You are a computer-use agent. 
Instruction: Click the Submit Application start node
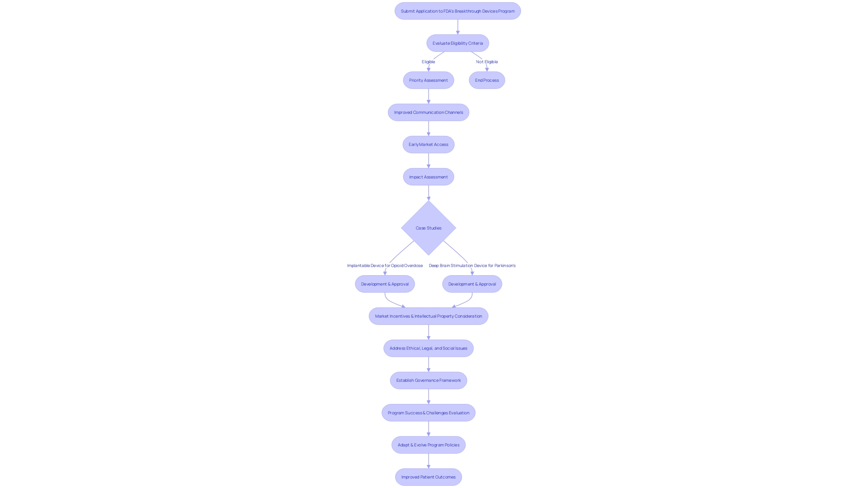(x=457, y=10)
